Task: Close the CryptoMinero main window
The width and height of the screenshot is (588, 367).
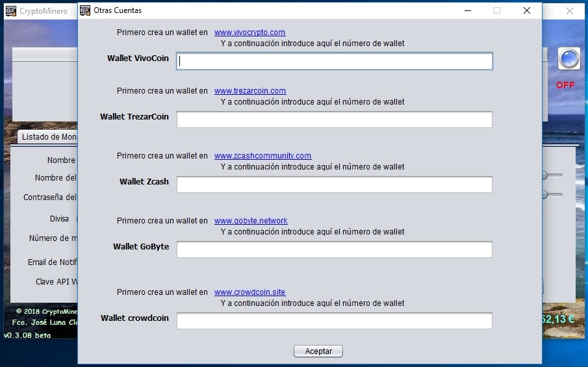Action: [570, 11]
